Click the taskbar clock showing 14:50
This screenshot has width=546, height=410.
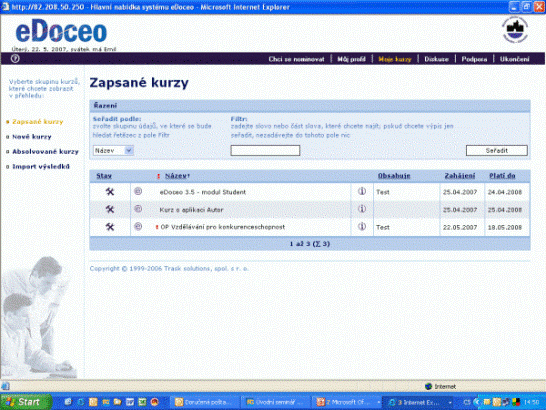point(531,402)
